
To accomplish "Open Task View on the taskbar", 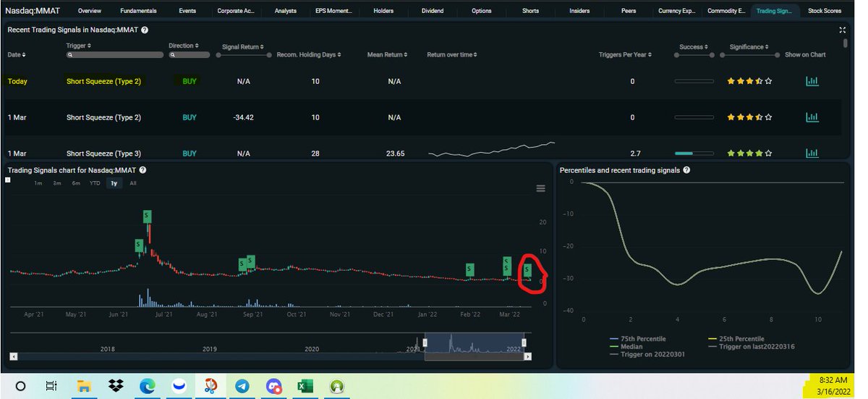I will pyautogui.click(x=51, y=386).
